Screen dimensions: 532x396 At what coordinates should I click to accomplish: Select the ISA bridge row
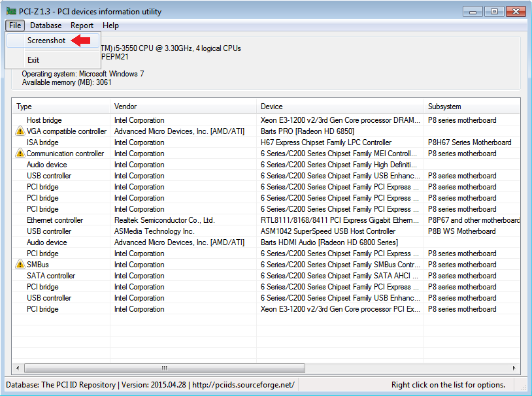[266, 142]
